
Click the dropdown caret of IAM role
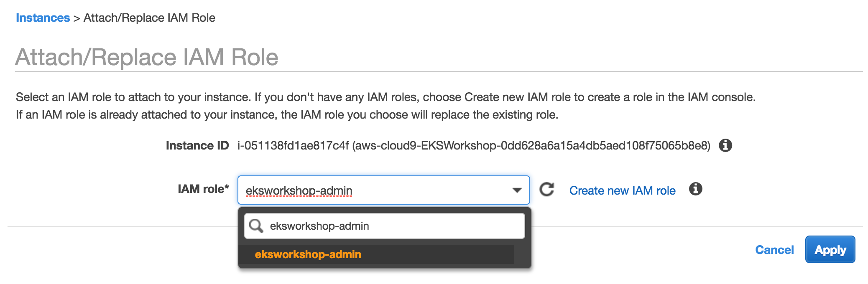tap(517, 190)
